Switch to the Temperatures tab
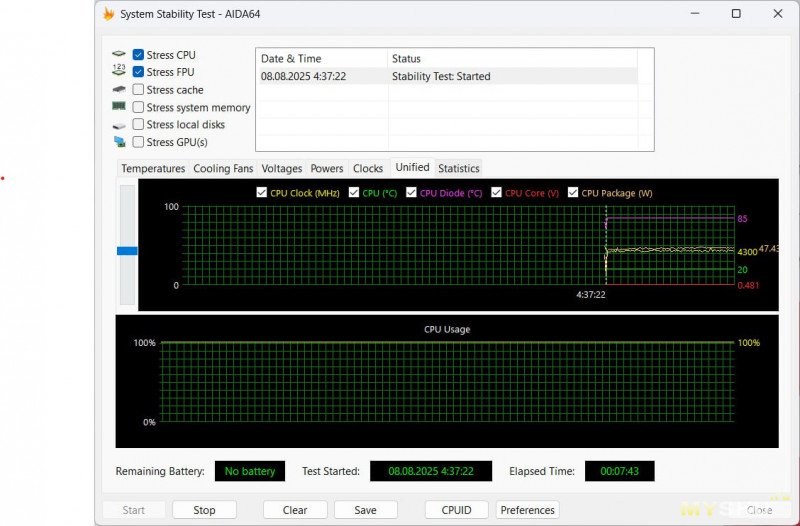Image resolution: width=800 pixels, height=526 pixels. tap(153, 168)
